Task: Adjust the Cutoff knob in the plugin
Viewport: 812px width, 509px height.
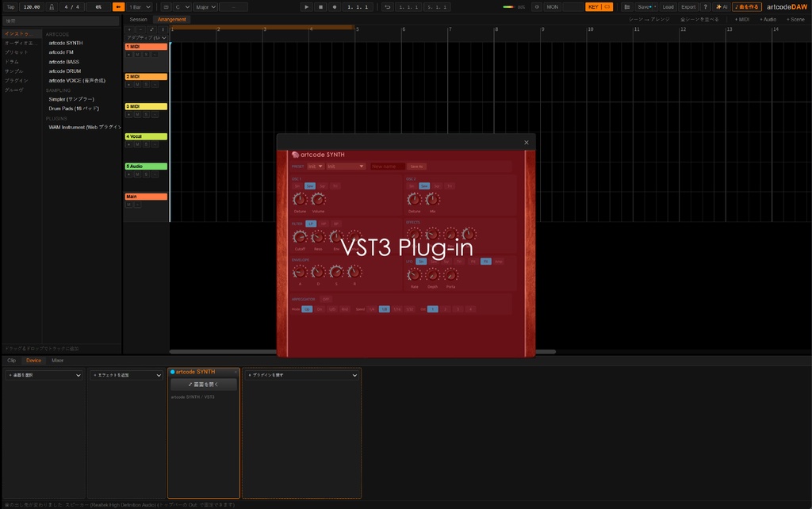Action: point(300,237)
